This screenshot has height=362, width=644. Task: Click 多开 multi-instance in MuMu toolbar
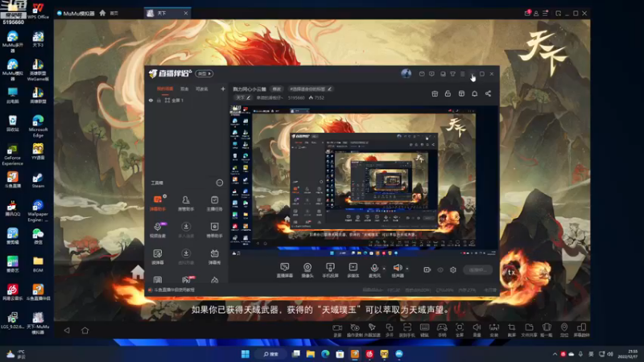coord(390,330)
